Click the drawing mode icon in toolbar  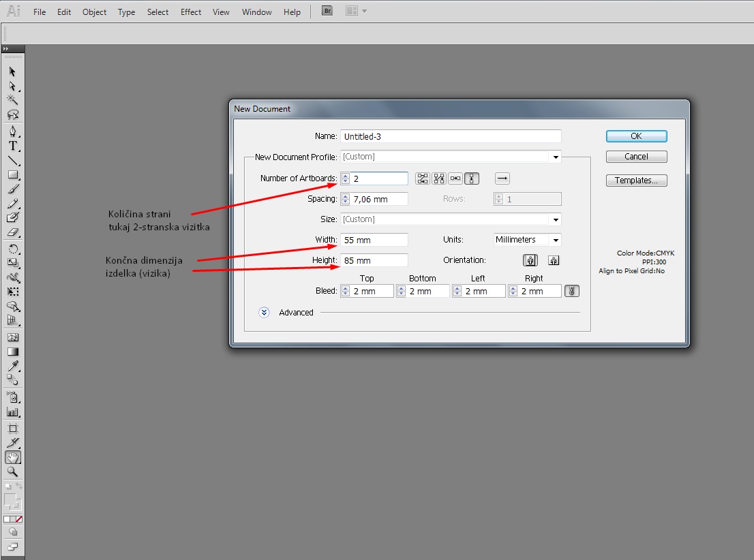(x=12, y=531)
